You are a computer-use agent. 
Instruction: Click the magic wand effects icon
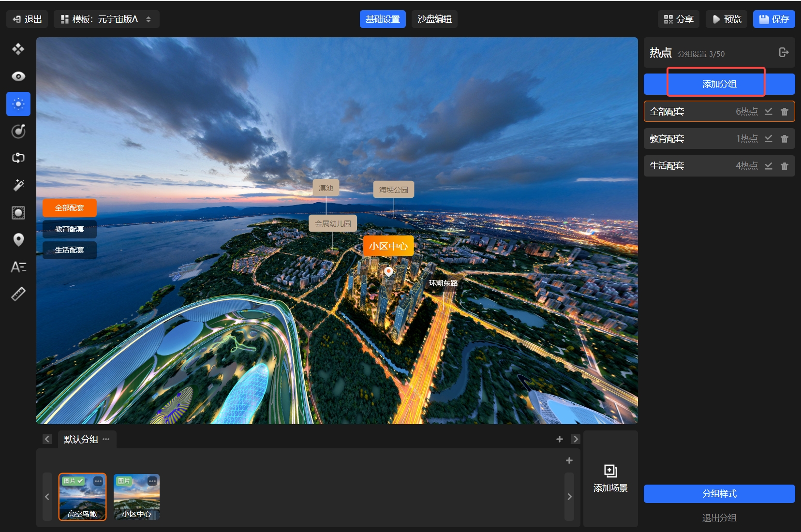18,185
